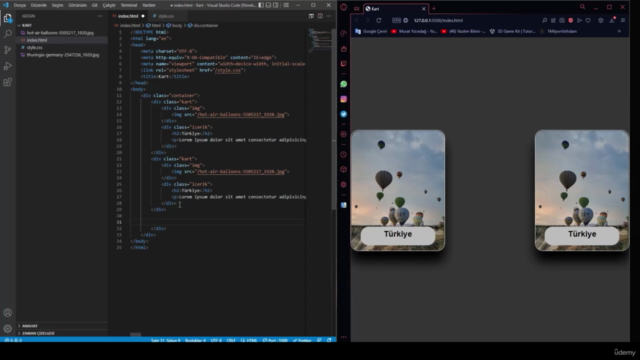Image resolution: width=640 pixels, height=360 pixels.
Task: Select index.html in the Explorer tree
Action: (x=62, y=40)
